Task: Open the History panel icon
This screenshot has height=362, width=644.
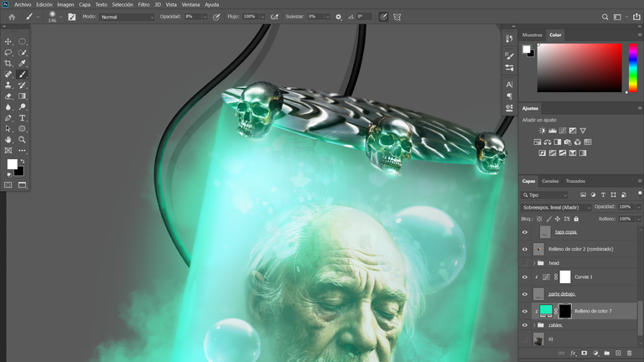Action: (509, 39)
